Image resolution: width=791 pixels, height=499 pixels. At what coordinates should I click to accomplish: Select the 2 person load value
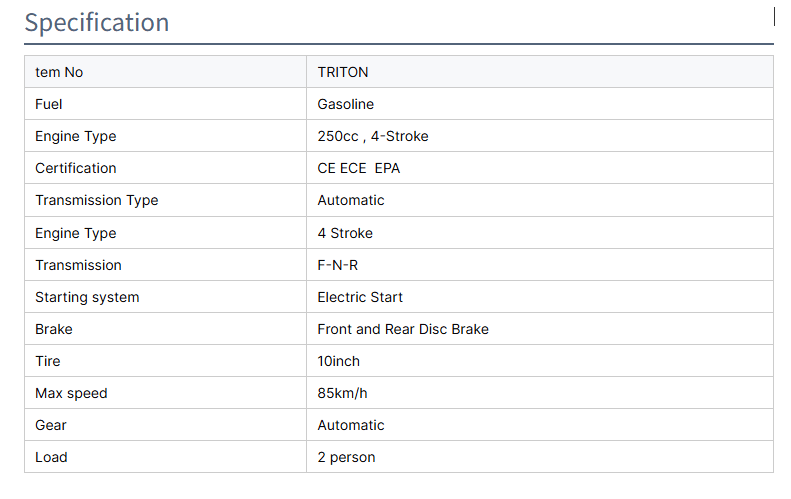click(346, 457)
